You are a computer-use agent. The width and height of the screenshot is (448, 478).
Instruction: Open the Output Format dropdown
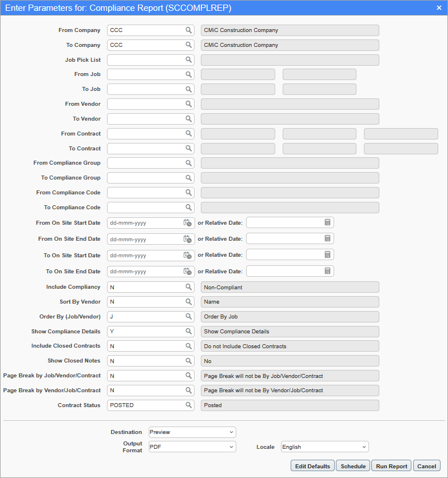[x=192, y=446]
